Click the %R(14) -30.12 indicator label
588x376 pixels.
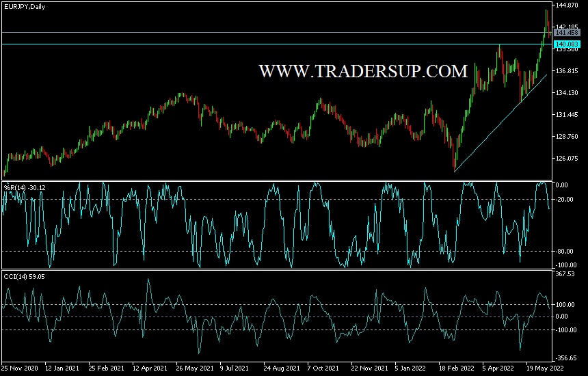(25, 187)
